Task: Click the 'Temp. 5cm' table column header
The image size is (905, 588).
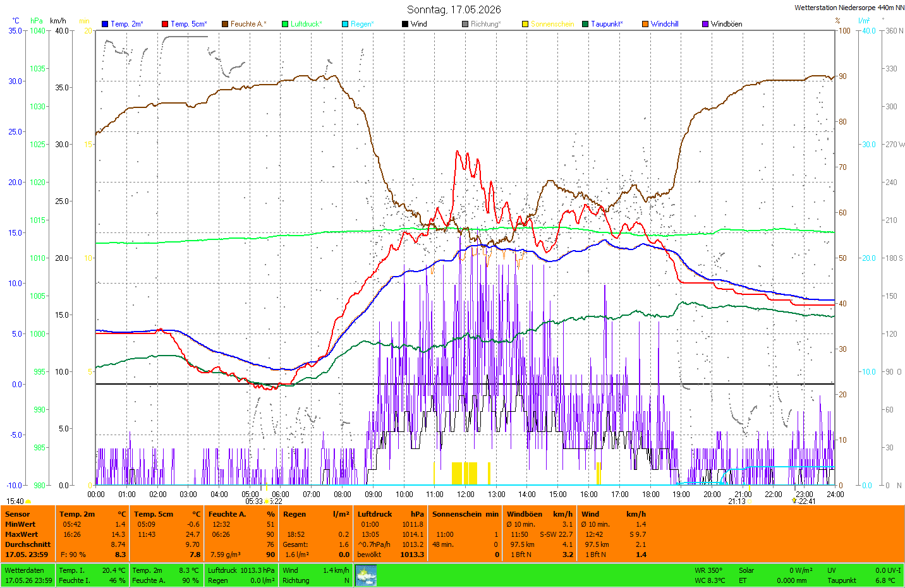Action: pos(154,514)
